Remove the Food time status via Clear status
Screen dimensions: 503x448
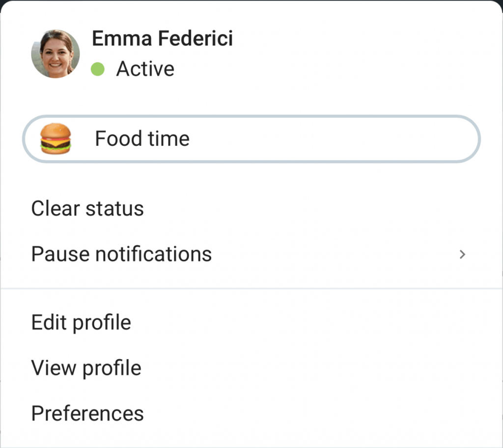pyautogui.click(x=87, y=209)
